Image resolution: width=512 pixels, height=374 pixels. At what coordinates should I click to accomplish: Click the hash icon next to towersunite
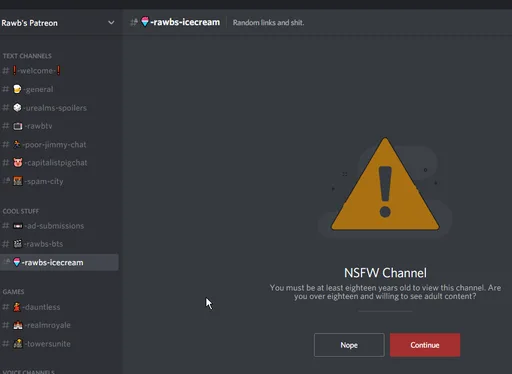point(6,344)
